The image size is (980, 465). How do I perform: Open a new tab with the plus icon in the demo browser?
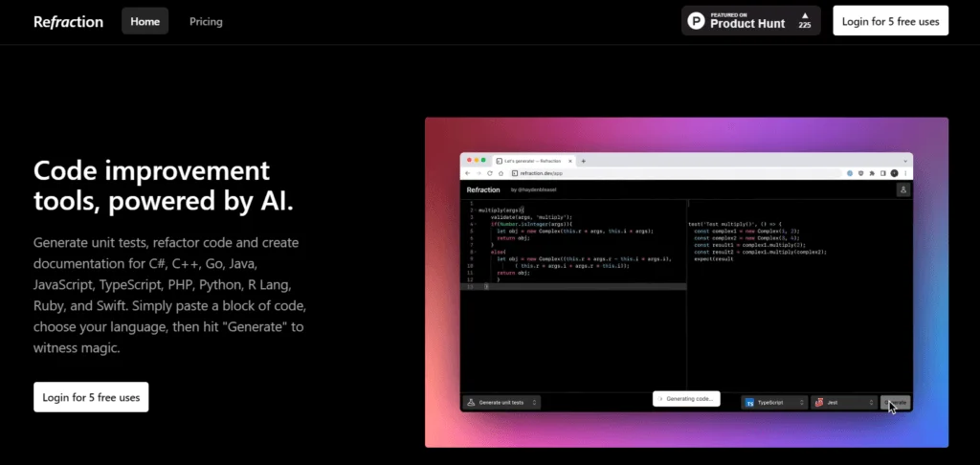coord(583,161)
